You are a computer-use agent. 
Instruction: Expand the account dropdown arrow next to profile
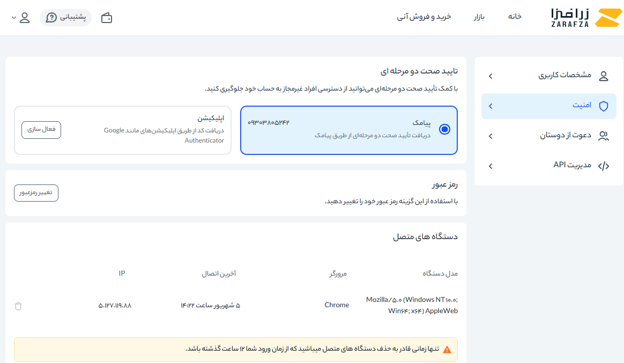click(14, 18)
